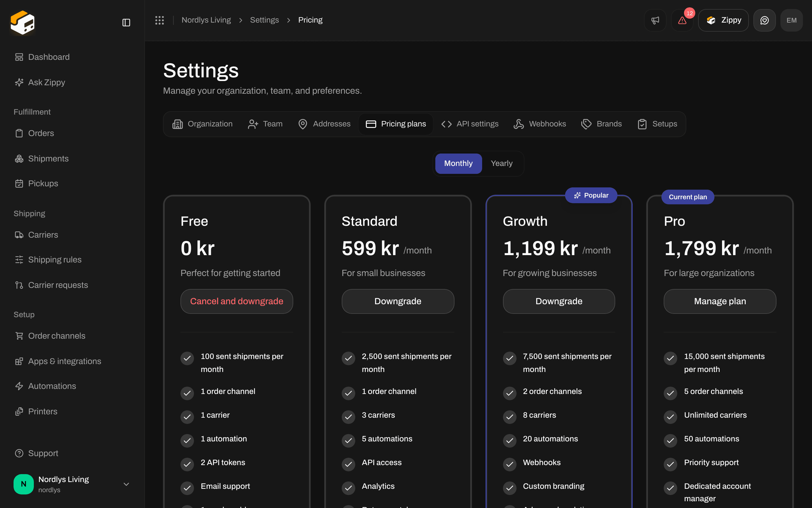
Task: Open the announcements megaphone icon
Action: (655, 20)
